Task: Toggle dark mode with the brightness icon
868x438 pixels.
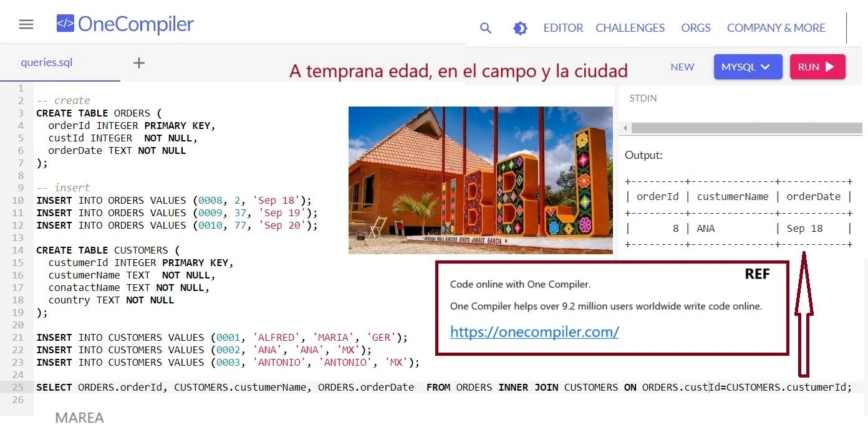Action: pyautogui.click(x=520, y=28)
